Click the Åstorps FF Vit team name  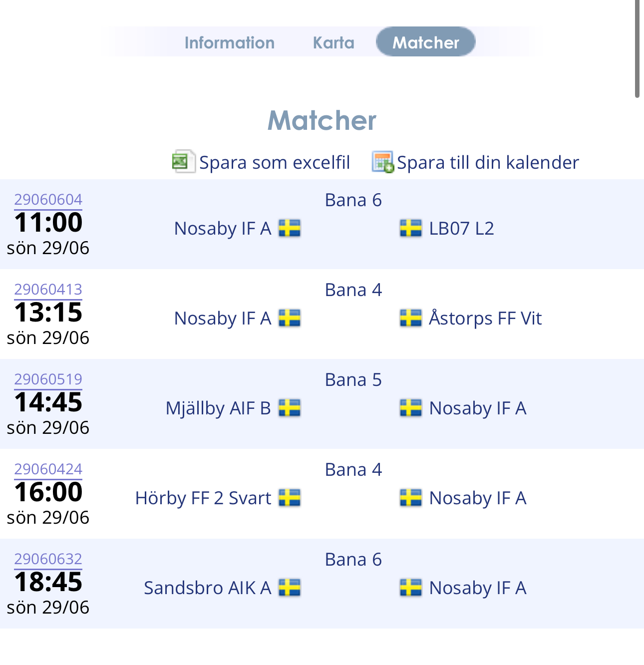(485, 319)
